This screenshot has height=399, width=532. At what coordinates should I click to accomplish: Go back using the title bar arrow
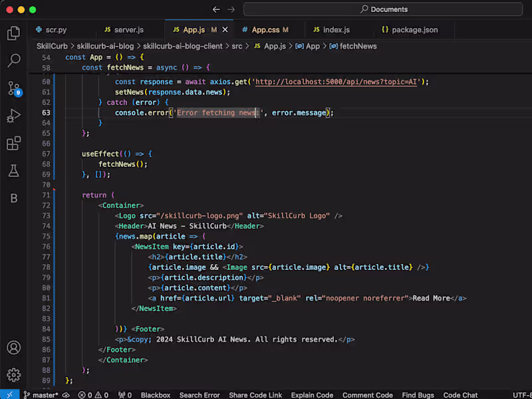216,9
